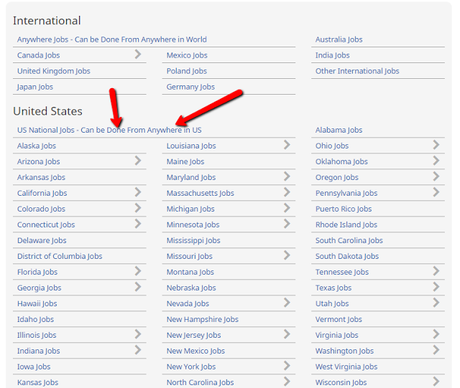
Task: Open the New Hampshire Jobs link
Action: (203, 319)
